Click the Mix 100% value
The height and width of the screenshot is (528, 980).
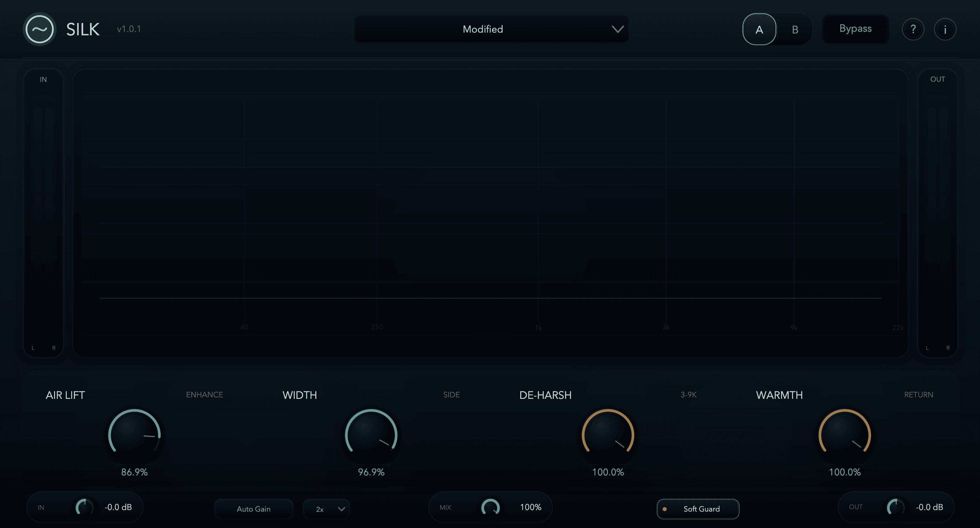pos(531,507)
